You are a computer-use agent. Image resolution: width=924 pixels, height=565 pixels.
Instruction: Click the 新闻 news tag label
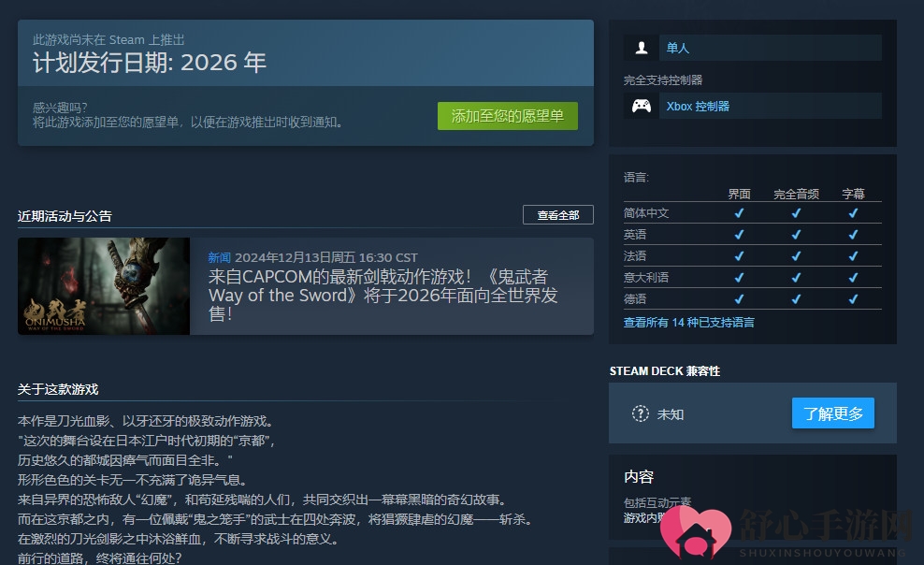point(219,257)
